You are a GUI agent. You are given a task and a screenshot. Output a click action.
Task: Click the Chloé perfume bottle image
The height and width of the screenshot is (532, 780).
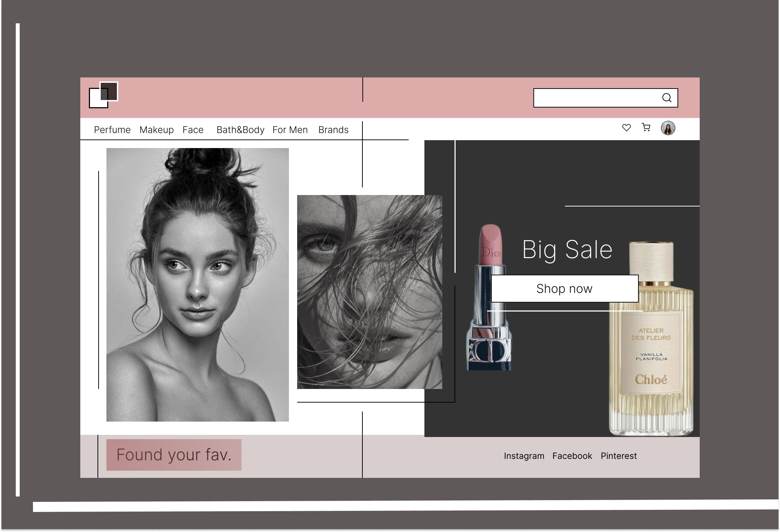pyautogui.click(x=651, y=339)
